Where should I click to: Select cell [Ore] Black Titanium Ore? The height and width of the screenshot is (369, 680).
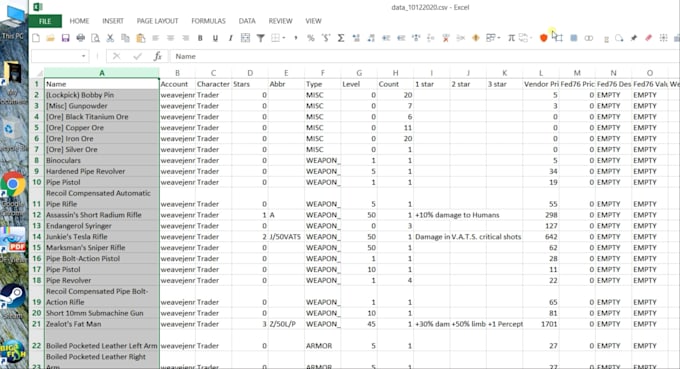(102, 117)
